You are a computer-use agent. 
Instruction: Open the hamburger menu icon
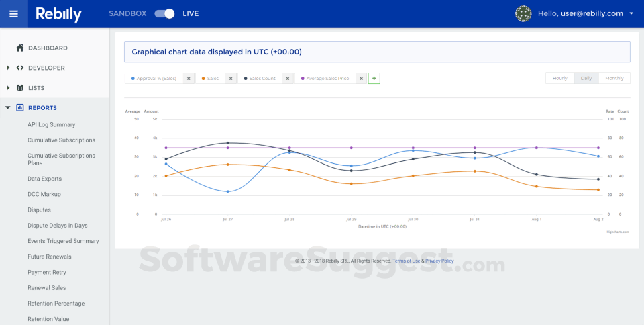[x=13, y=13]
